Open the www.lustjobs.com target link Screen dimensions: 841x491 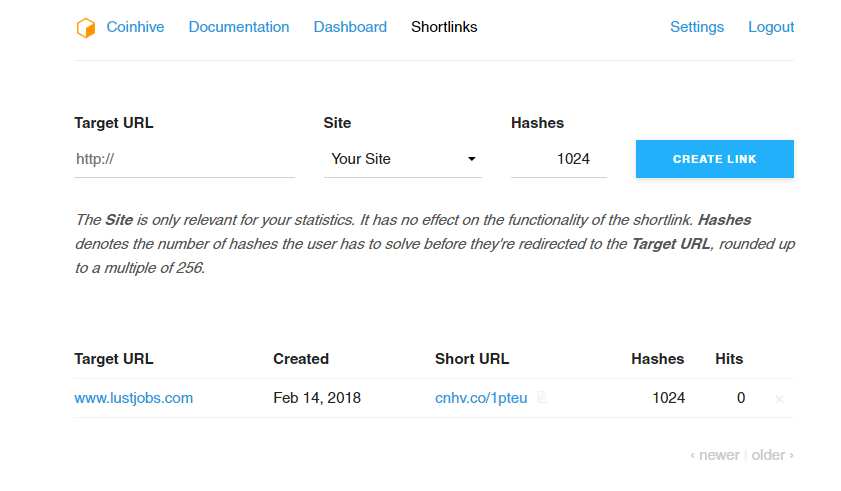(x=134, y=398)
